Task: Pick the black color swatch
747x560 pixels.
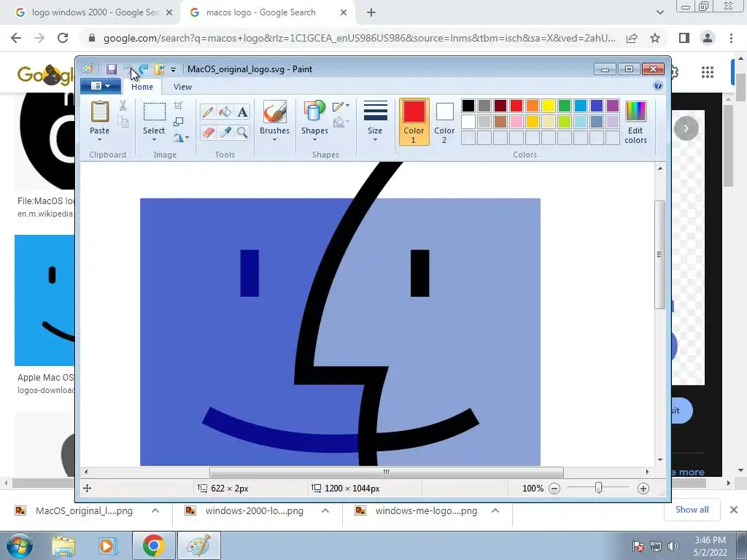Action: click(x=468, y=106)
